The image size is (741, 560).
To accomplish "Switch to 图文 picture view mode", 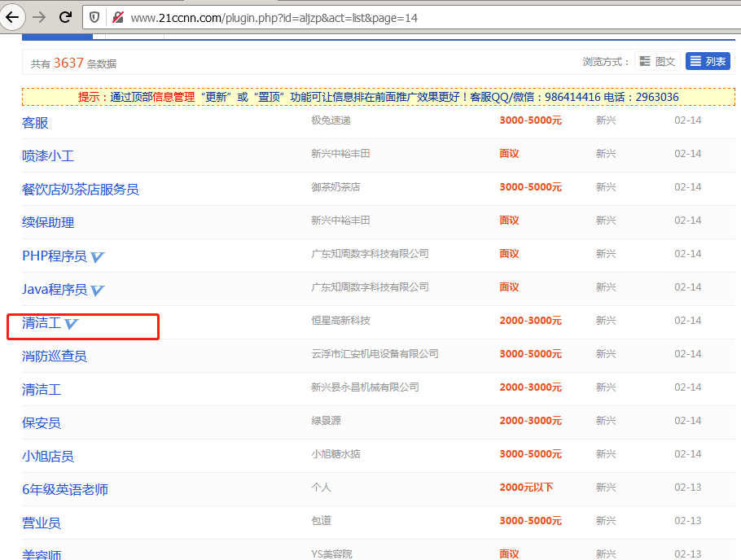I will [x=657, y=62].
